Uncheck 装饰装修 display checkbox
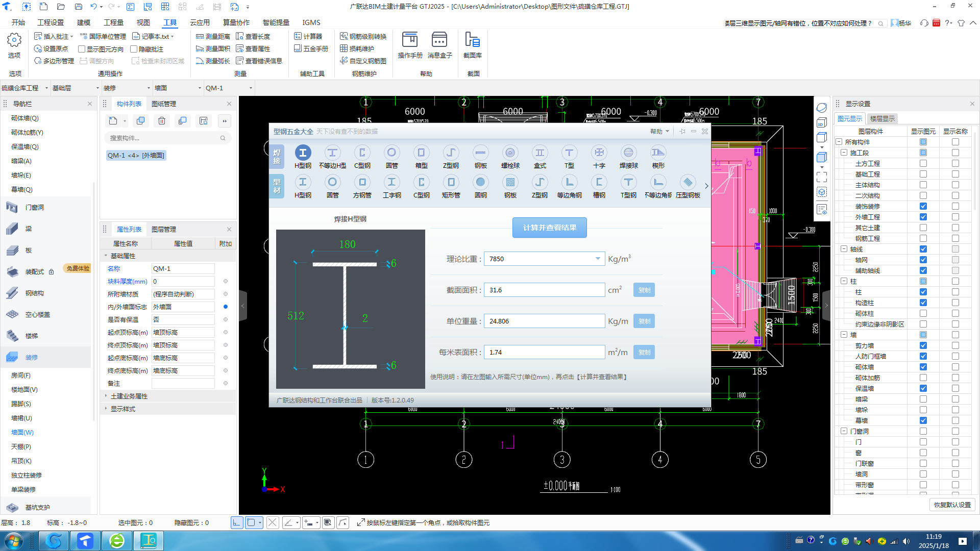This screenshot has width=980, height=551. tap(923, 206)
